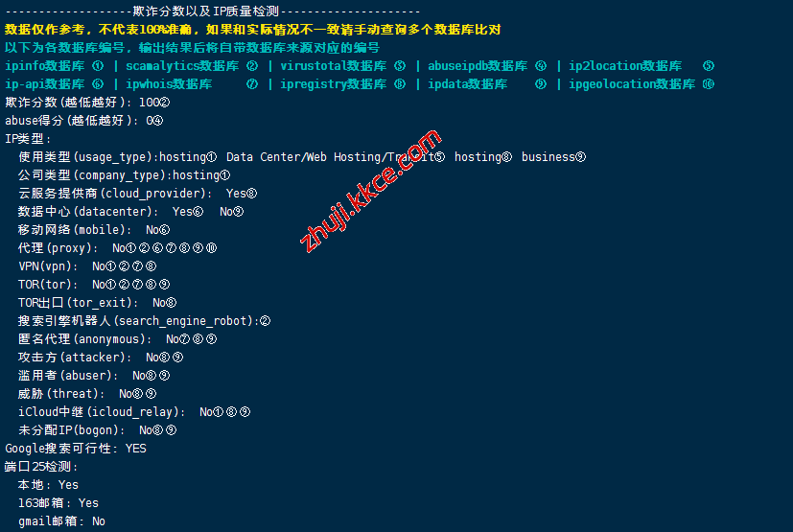Image resolution: width=793 pixels, height=532 pixels.
Task: Select the usage_type line text
Action: click(302, 157)
